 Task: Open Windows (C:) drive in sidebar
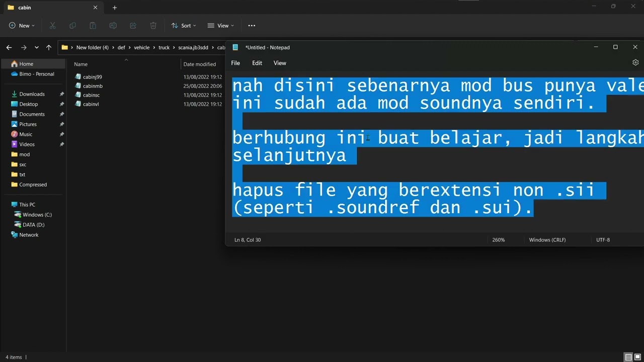(x=33, y=215)
